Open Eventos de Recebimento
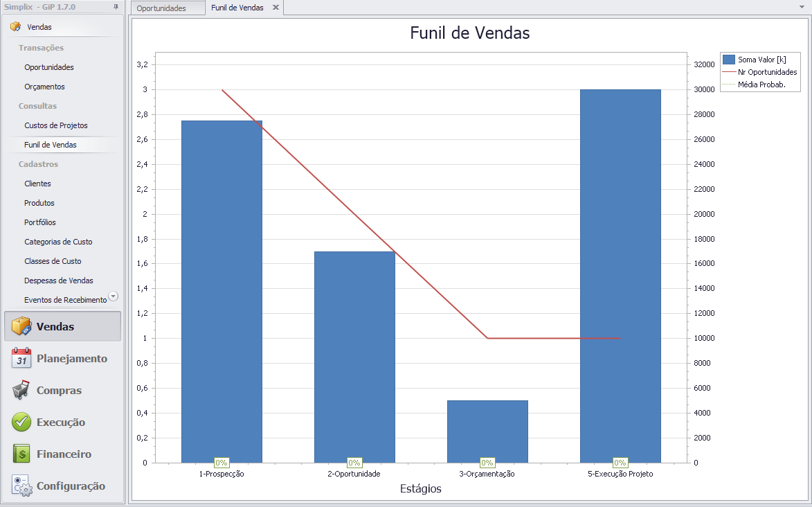This screenshot has height=507, width=812. (65, 300)
